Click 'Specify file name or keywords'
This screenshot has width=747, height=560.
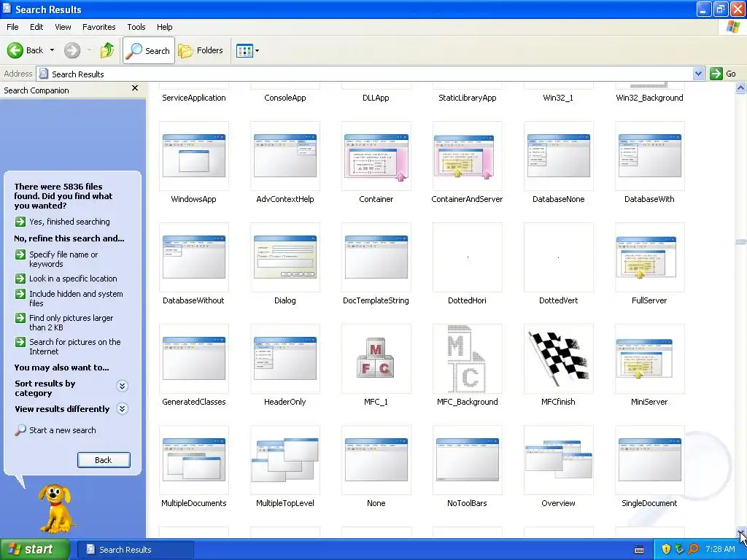click(x=56, y=259)
